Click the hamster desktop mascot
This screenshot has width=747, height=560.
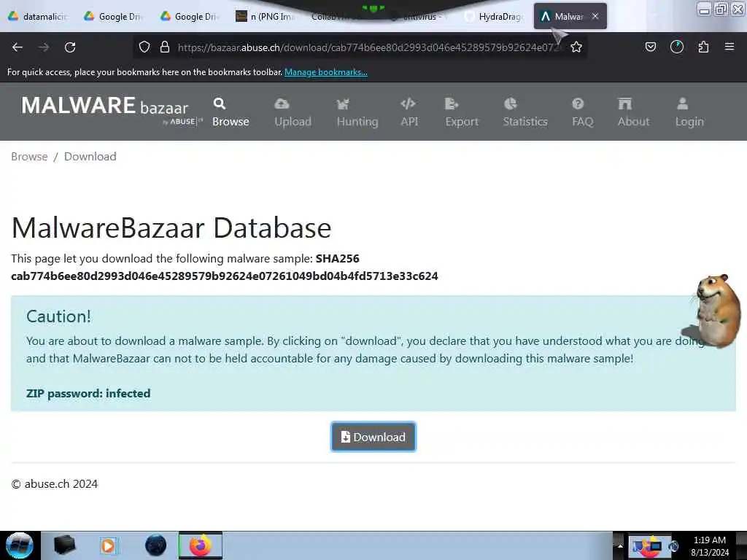715,311
